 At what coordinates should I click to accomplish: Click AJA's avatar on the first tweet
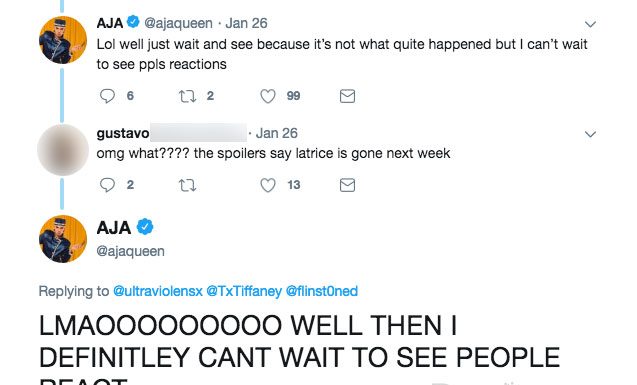click(x=63, y=40)
